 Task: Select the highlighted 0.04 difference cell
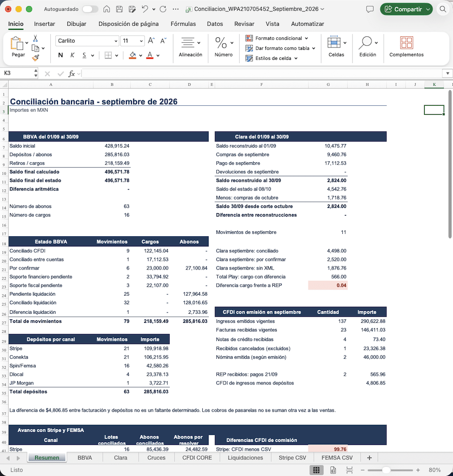point(328,286)
